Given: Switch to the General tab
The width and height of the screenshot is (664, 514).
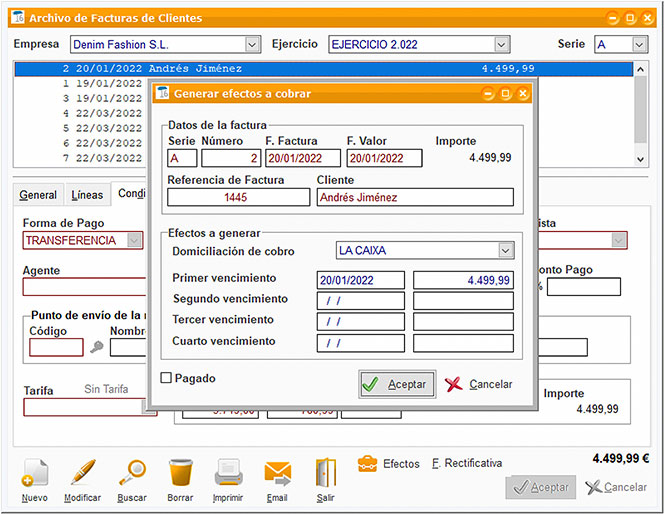Looking at the screenshot, I should coord(38,195).
